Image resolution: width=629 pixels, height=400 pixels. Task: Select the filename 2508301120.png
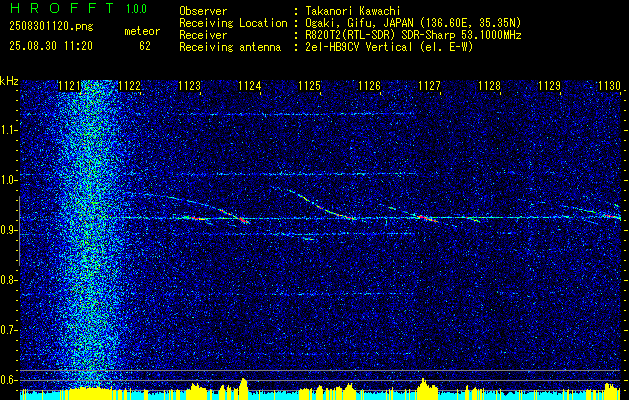click(51, 27)
